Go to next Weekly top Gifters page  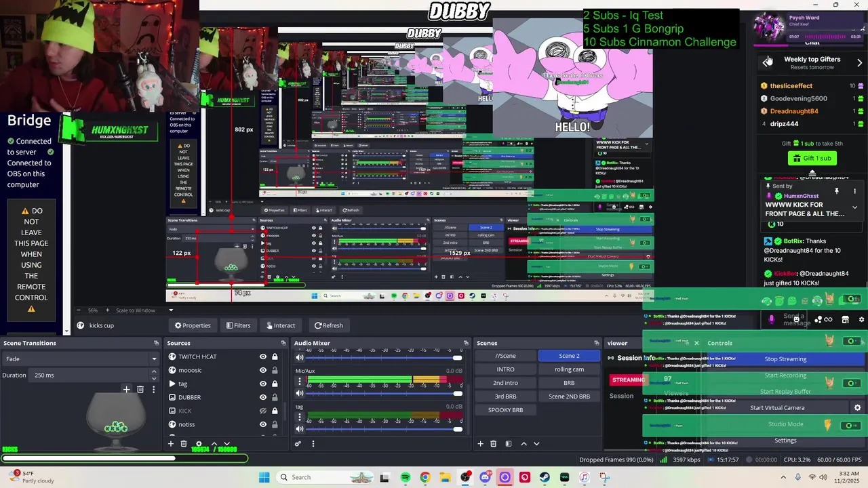tap(859, 62)
